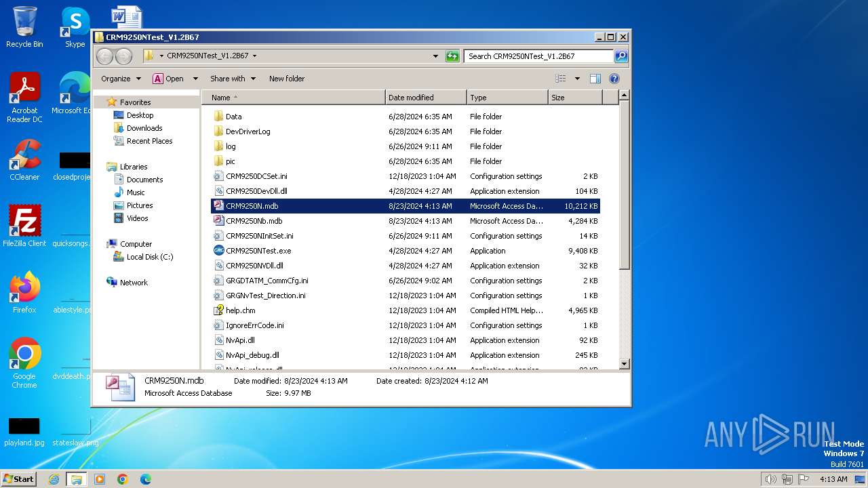Select the CRM9250NTest.exe application icon
Image resolution: width=868 pixels, height=488 pixels.
click(218, 251)
